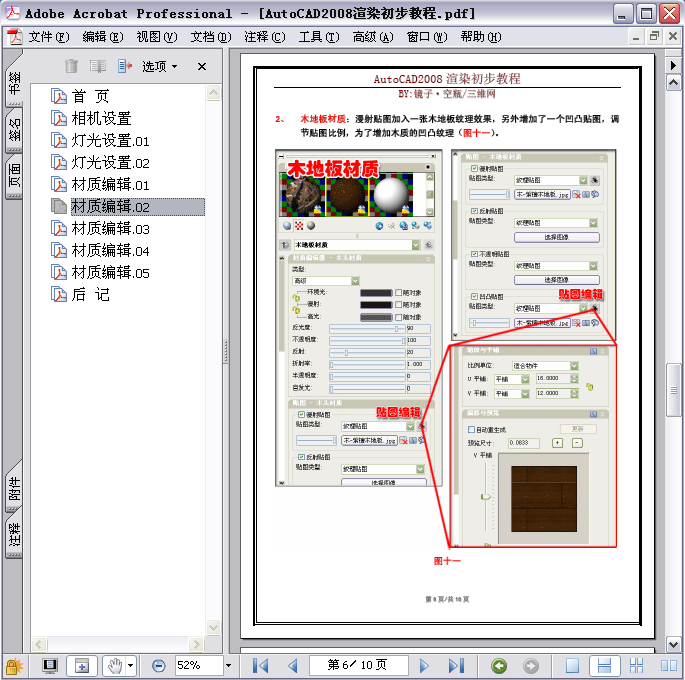The image size is (685, 680).
Task: Go to bookmark 材质编辑.03
Action: [111, 229]
